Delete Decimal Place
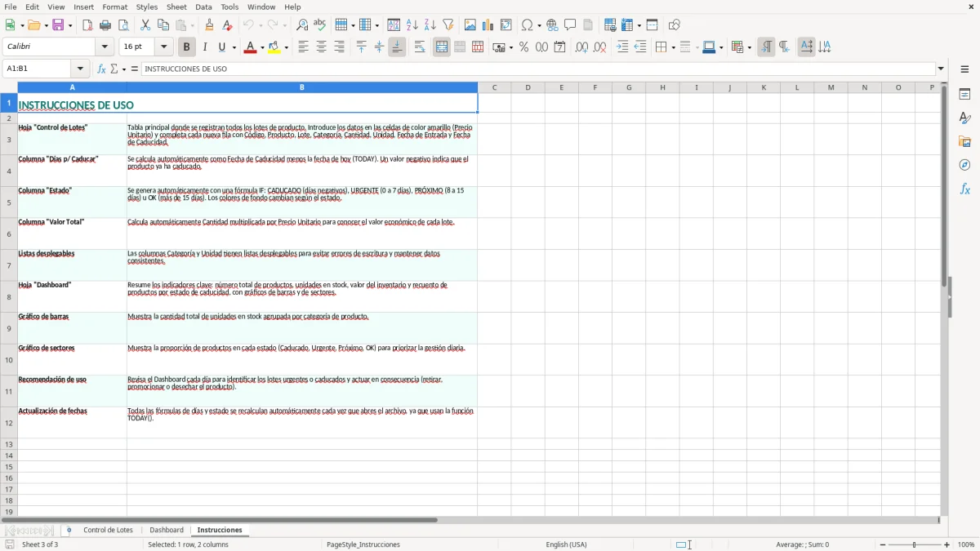 (x=600, y=47)
